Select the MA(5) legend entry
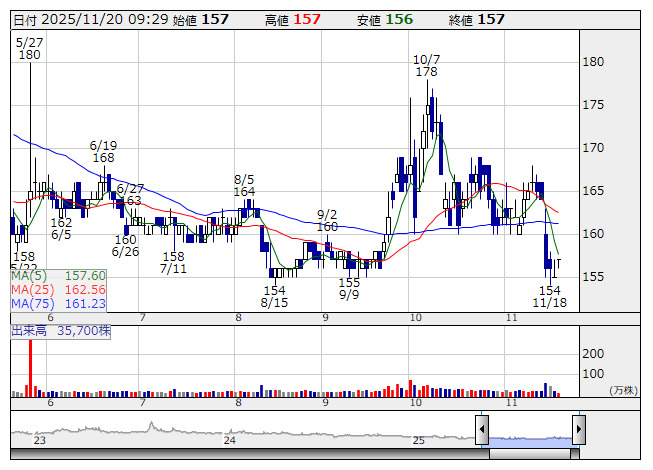This screenshot has height=470, width=653. pyautogui.click(x=58, y=276)
